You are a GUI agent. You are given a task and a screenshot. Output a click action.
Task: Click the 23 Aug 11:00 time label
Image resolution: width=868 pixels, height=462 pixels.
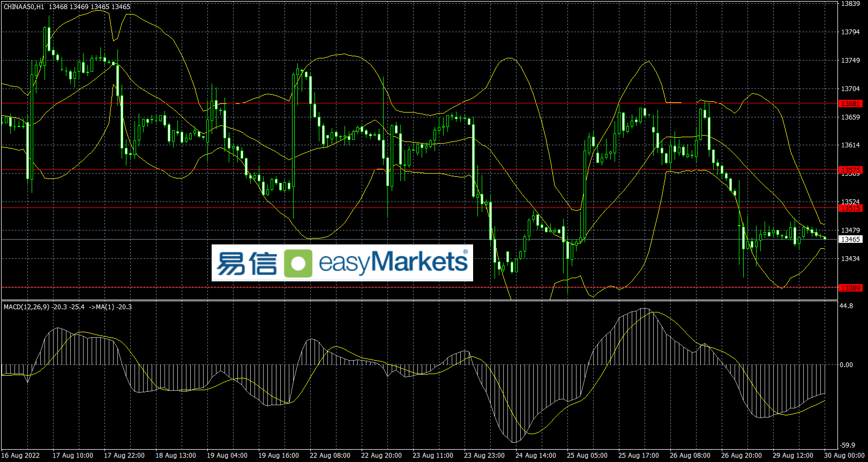(433, 456)
